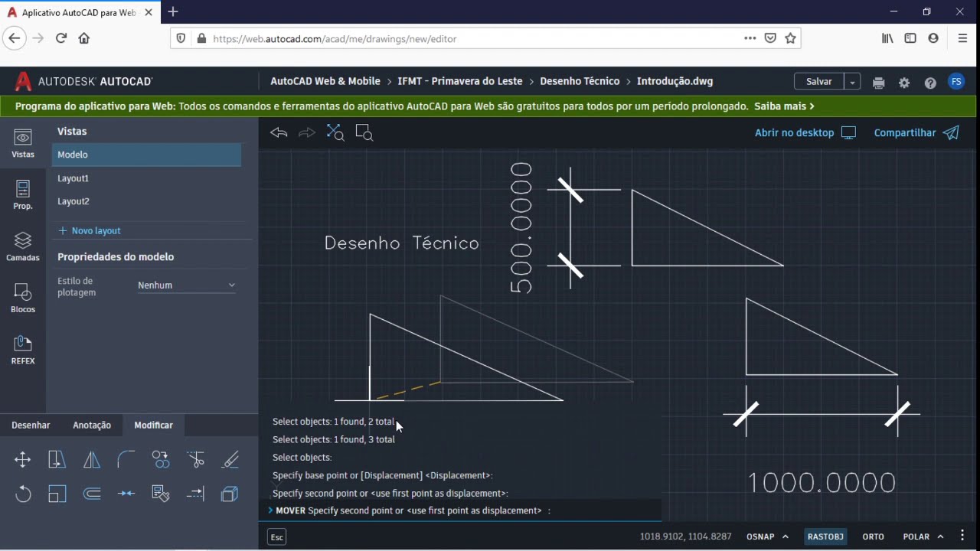Open the help menu
The image size is (980, 551).
click(930, 82)
